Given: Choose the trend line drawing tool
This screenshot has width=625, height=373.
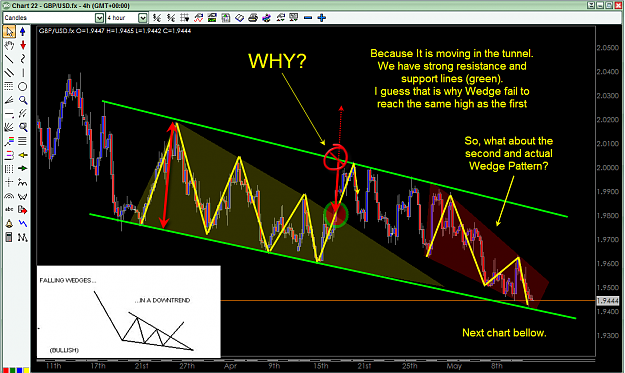Looking at the screenshot, I should coord(9,59).
